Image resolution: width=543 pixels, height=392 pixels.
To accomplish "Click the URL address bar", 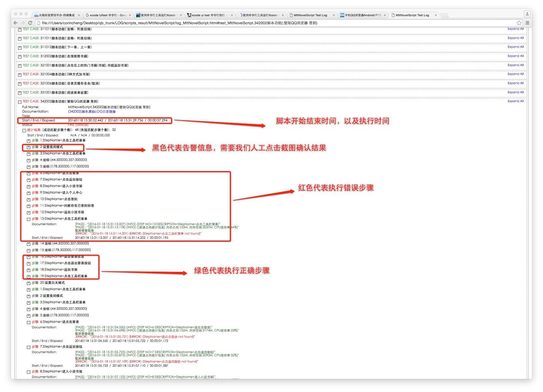I will point(269,23).
